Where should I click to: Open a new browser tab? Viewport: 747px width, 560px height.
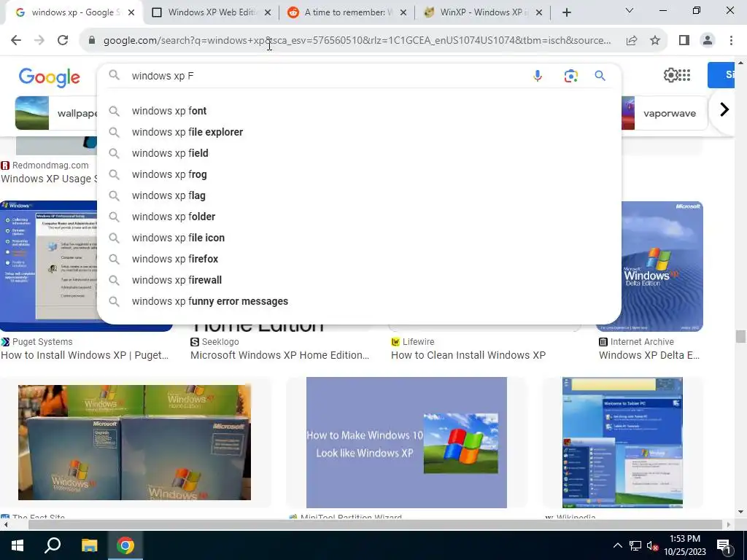tap(566, 13)
